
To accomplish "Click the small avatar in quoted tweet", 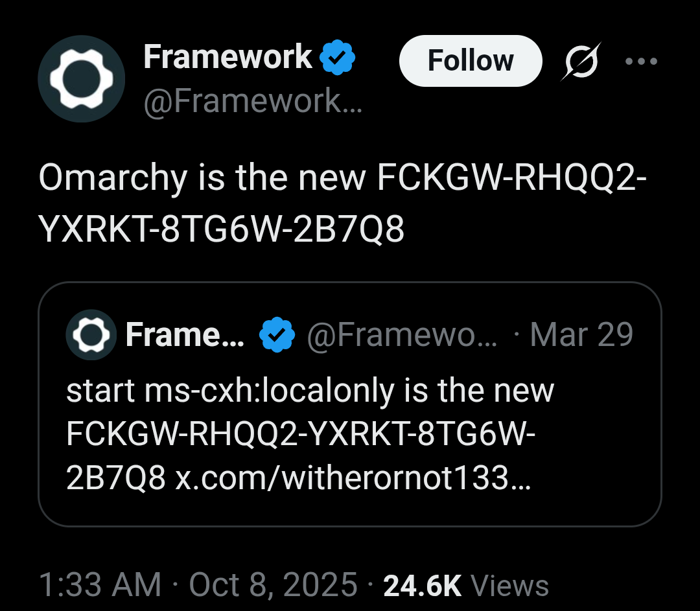I will [x=91, y=335].
